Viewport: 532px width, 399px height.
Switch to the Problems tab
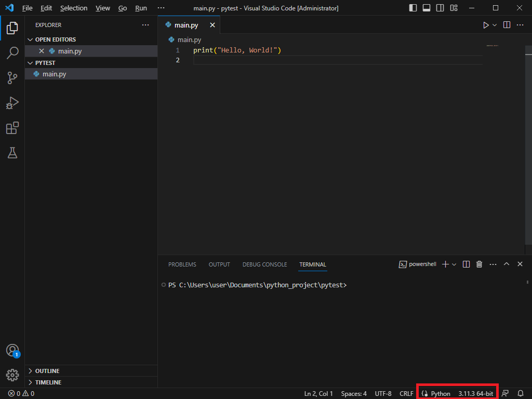[182, 264]
